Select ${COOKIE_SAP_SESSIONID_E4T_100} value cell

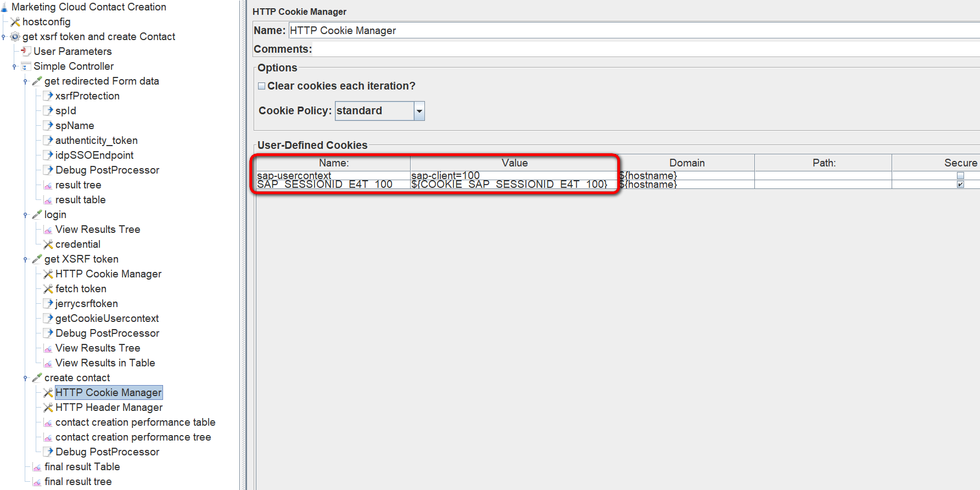click(514, 185)
